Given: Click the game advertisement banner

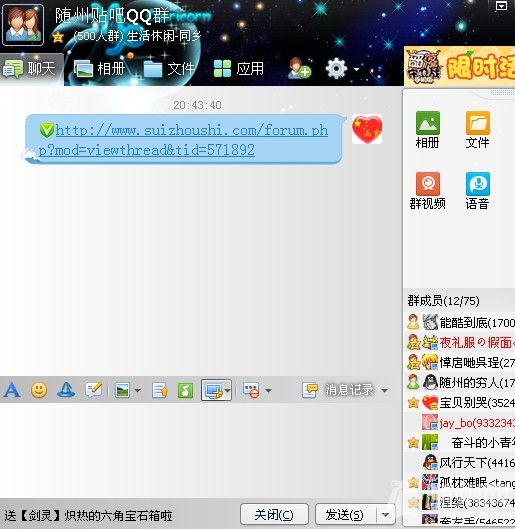Looking at the screenshot, I should pyautogui.click(x=459, y=66).
